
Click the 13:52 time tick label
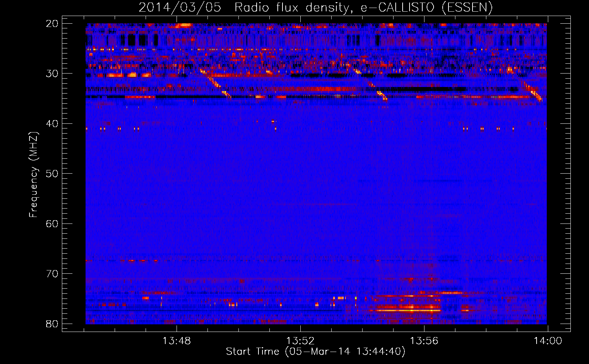(x=300, y=341)
